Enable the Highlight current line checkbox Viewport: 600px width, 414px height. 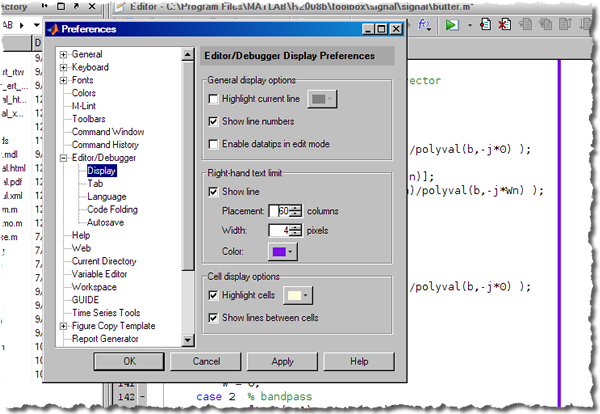tap(212, 100)
